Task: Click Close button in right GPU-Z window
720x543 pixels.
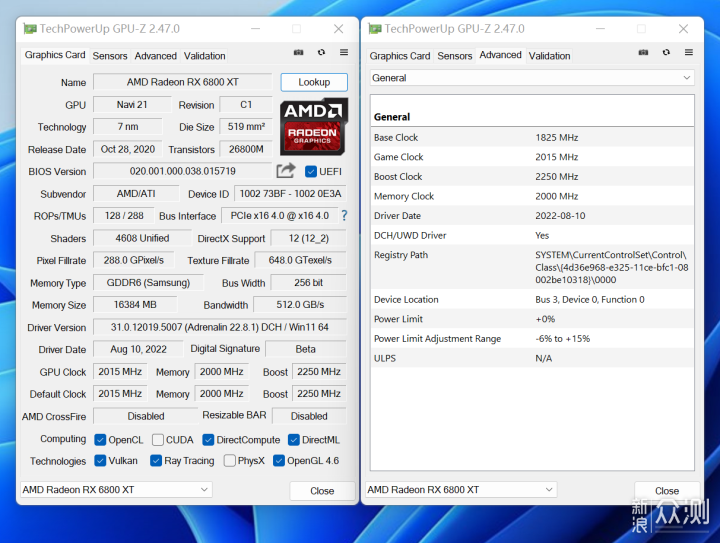Action: (x=667, y=491)
